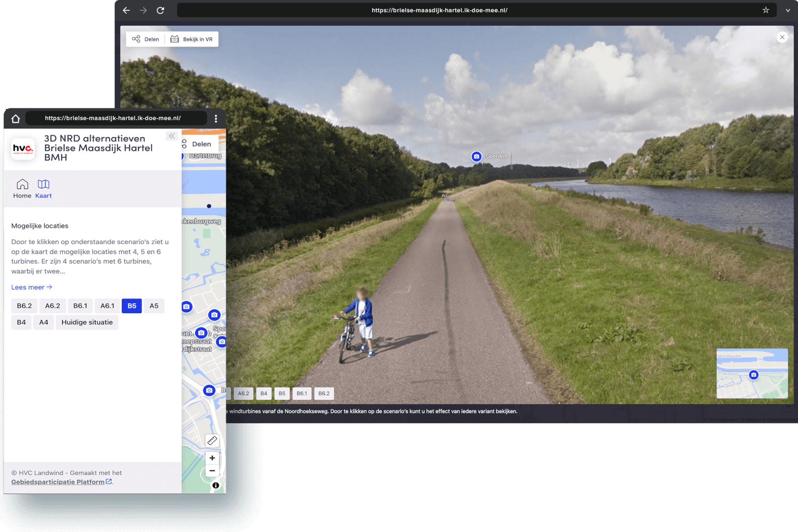
Task: Go back with the browser arrow
Action: tap(126, 10)
